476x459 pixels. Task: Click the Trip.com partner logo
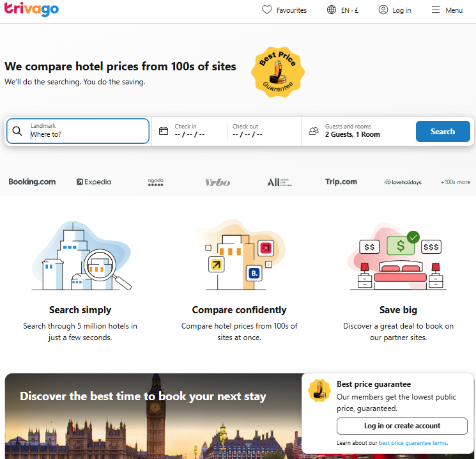click(x=341, y=182)
